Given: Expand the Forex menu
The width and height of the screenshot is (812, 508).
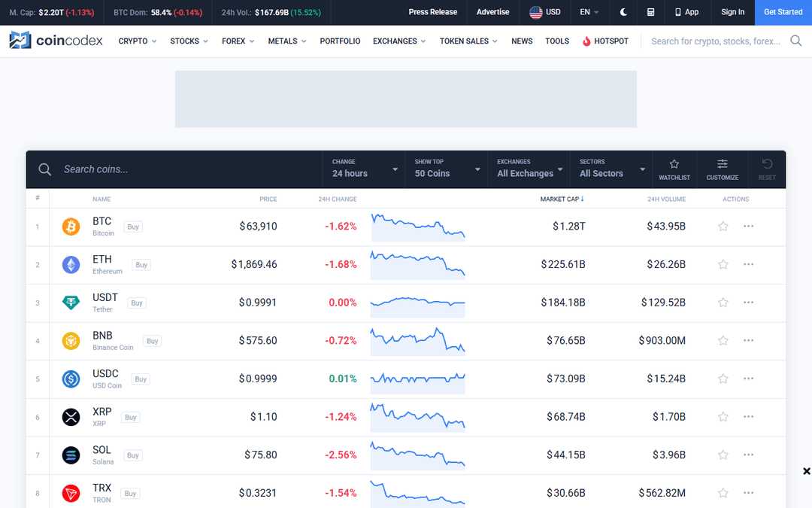Looking at the screenshot, I should click(238, 41).
